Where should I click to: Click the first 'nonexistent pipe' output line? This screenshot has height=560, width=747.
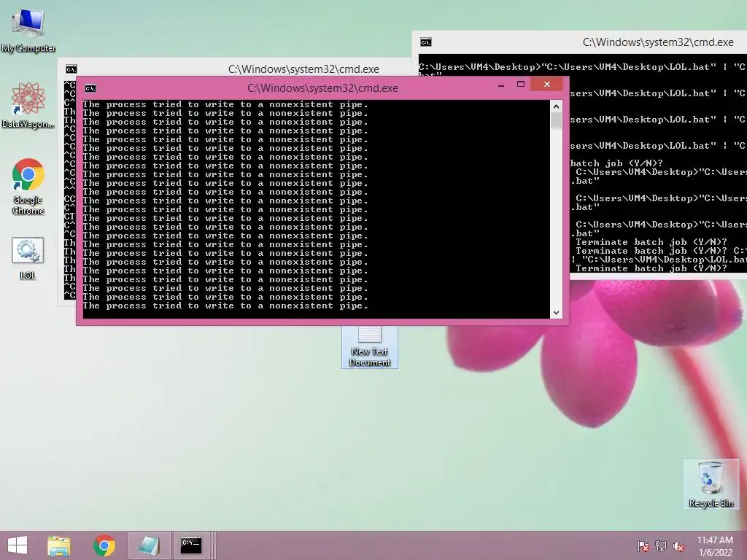225,104
